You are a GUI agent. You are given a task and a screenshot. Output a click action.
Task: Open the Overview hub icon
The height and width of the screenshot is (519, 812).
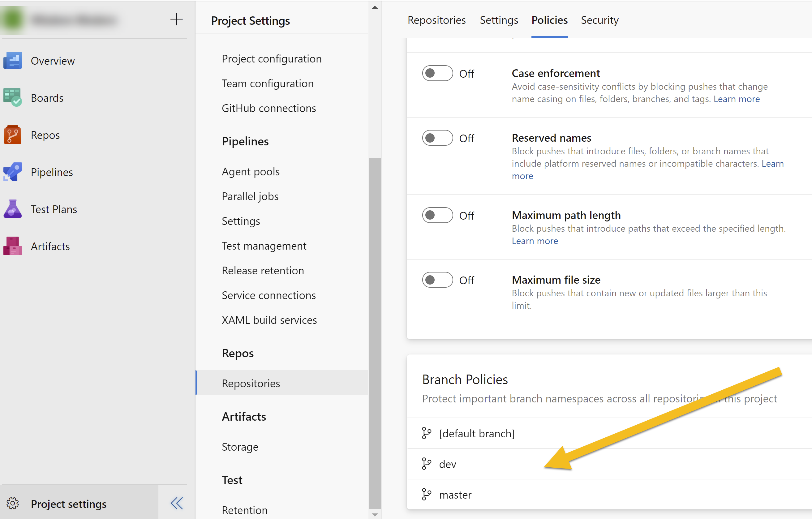12,61
